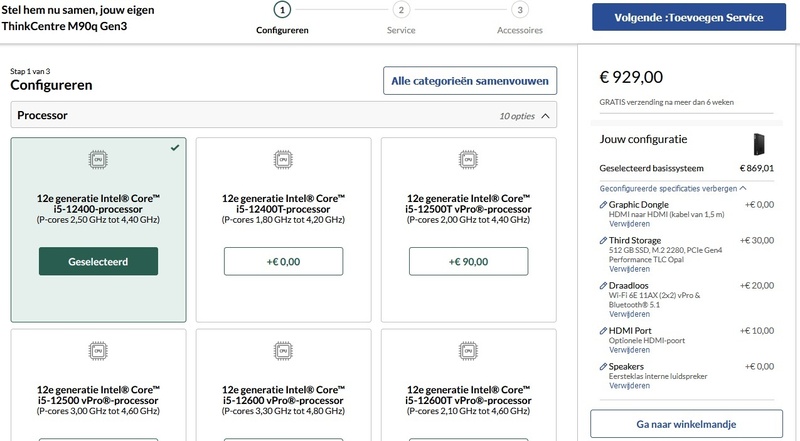Go to step 3 Accessoires
Viewport: 800px width, 441px height.
[x=520, y=18]
